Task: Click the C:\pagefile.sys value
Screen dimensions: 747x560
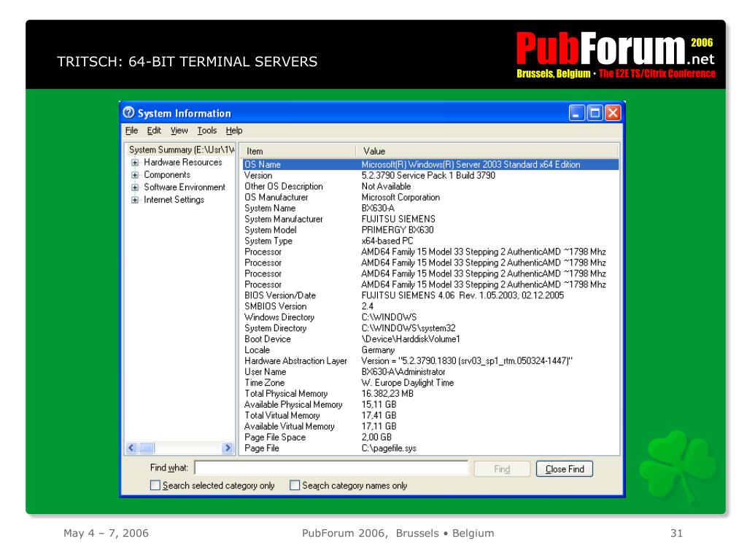Action: click(389, 448)
